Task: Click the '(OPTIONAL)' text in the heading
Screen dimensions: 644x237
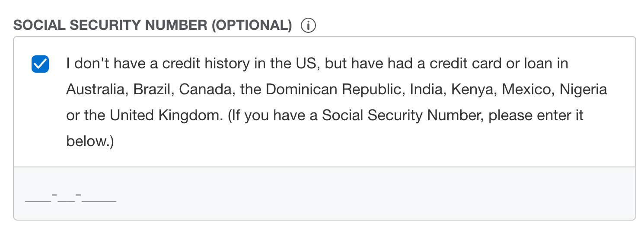Action: [x=252, y=26]
